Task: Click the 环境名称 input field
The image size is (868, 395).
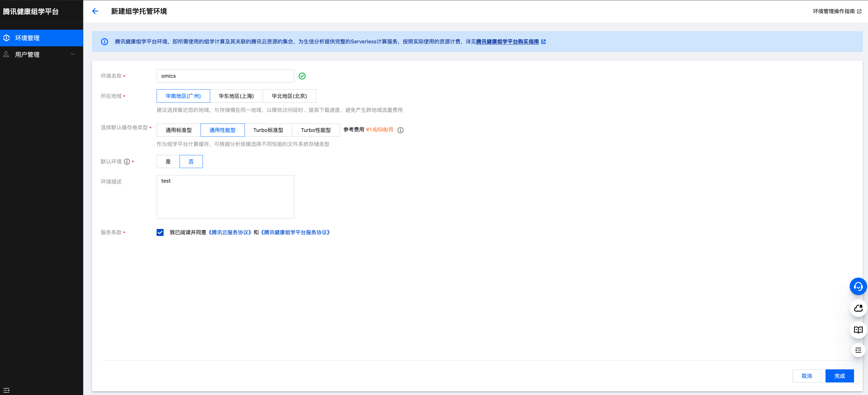Action: 225,76
